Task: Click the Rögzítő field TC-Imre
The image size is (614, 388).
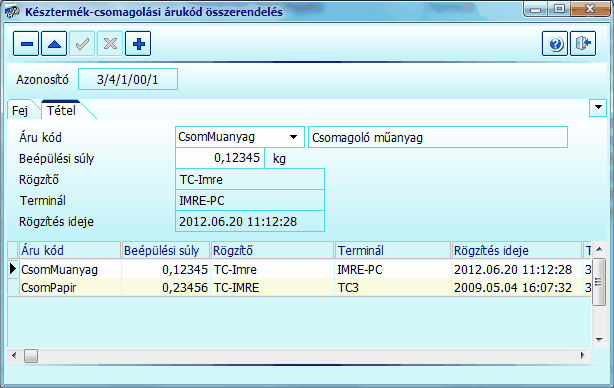Action: click(250, 179)
